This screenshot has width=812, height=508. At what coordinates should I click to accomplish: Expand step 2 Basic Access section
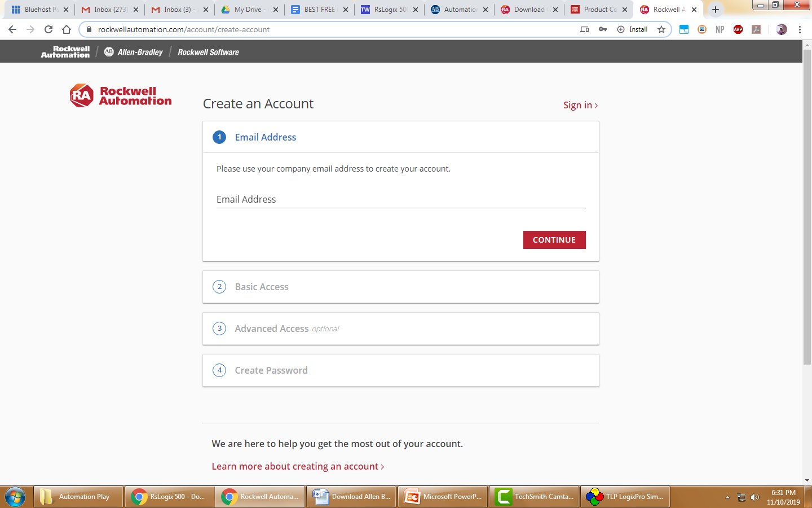click(401, 287)
